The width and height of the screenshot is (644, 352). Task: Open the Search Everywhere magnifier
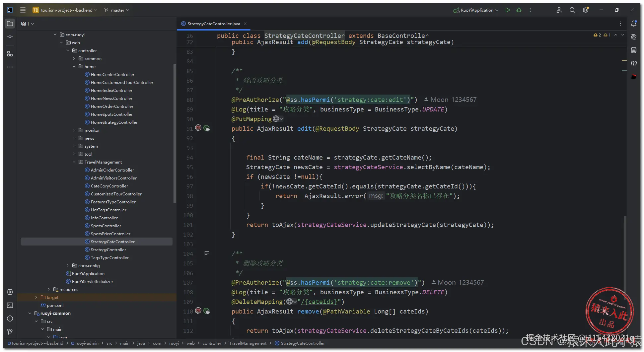pos(572,10)
